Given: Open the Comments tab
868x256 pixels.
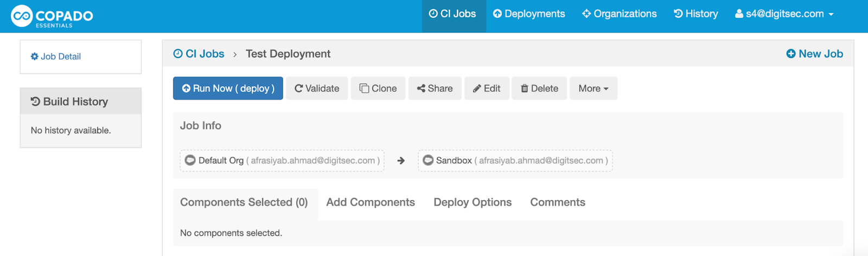Looking at the screenshot, I should [x=558, y=202].
